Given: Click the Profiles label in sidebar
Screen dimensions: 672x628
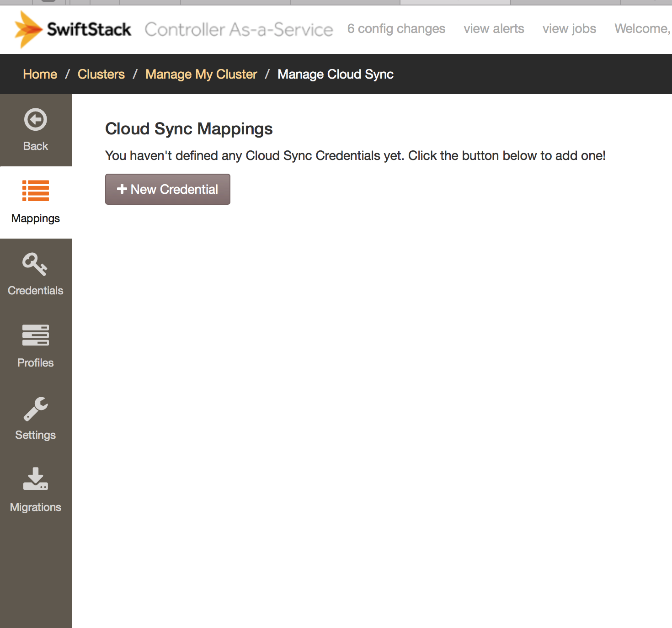Looking at the screenshot, I should (x=36, y=363).
